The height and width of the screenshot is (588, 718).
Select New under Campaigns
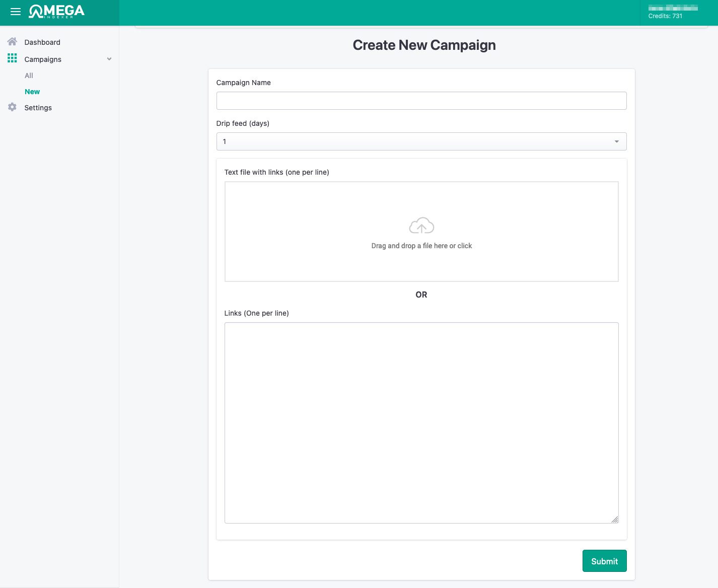coord(32,92)
